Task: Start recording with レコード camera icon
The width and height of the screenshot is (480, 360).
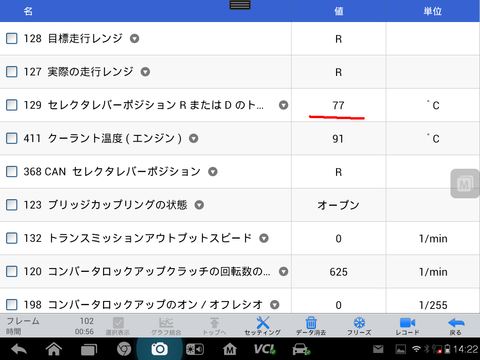Action: (407, 326)
